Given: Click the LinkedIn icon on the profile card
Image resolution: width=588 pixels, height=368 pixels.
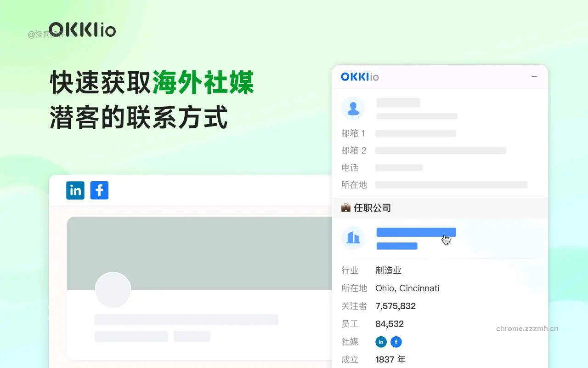Looking at the screenshot, I should (x=75, y=190).
